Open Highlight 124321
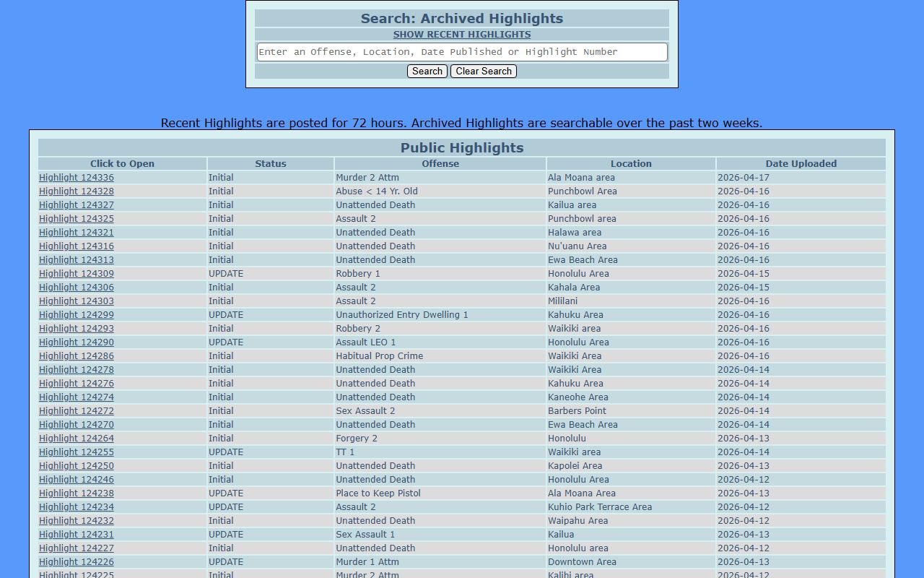 pyautogui.click(x=77, y=233)
